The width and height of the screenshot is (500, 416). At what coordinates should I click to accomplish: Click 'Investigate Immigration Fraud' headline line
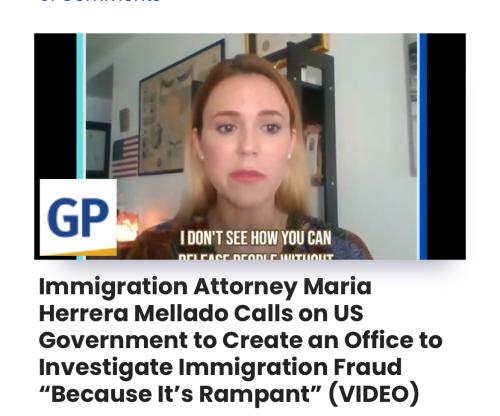[x=220, y=367]
